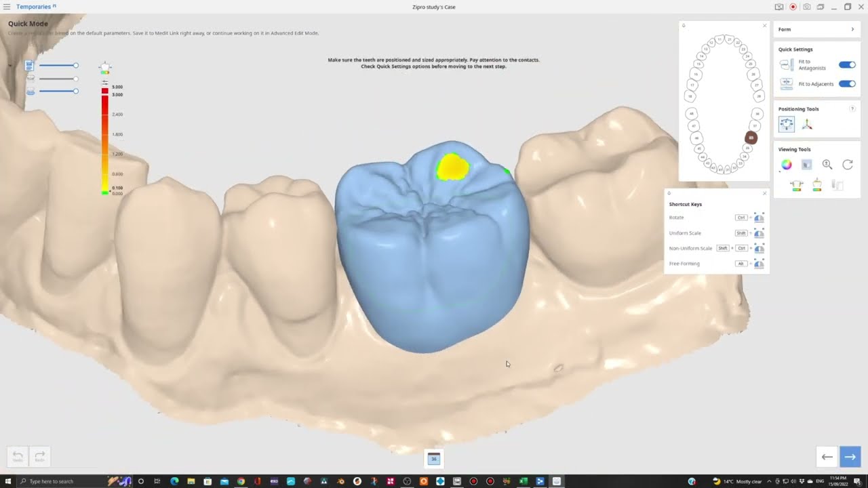Viewport: 868px width, 488px height.
Task: Click the zoom fit magnifier icon
Action: 827,165
